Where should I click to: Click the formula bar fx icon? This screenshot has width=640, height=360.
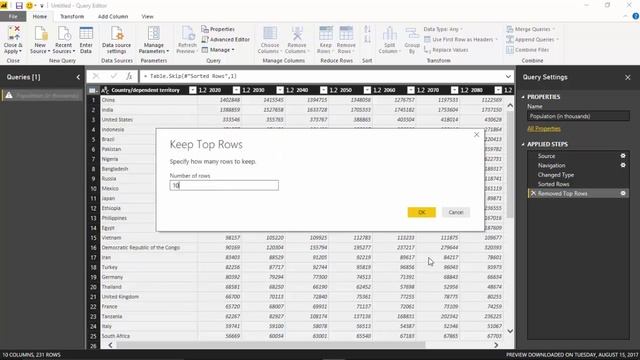129,76
